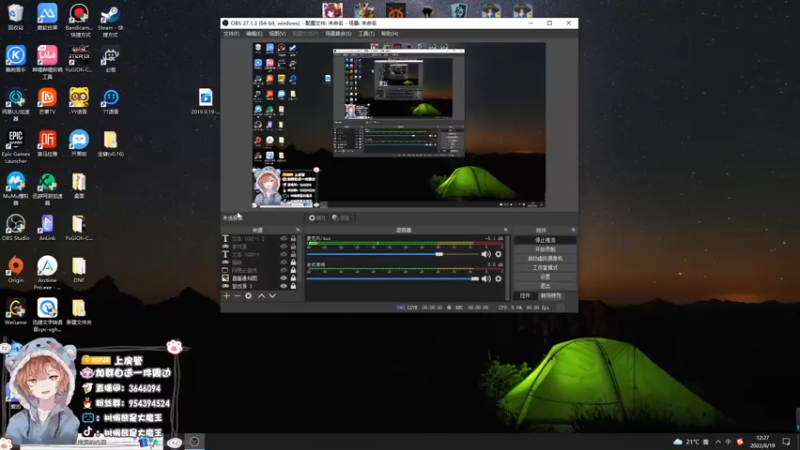The image size is (800, 450).
Task: Open 麦克风/Aux audio settings gear
Action: point(498,254)
